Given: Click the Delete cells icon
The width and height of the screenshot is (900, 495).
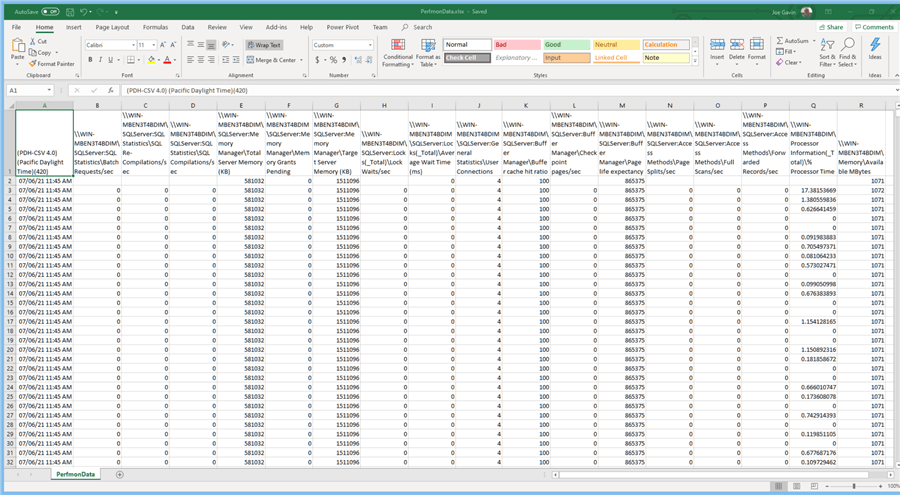Looking at the screenshot, I should click(738, 47).
